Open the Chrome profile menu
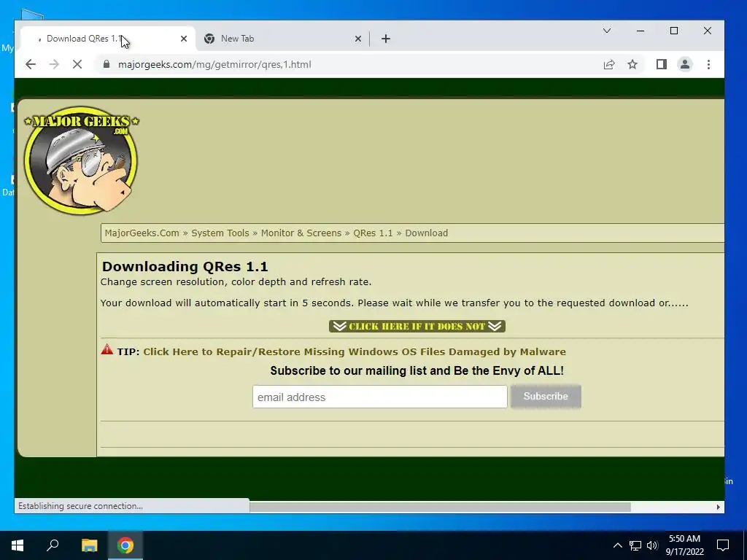The width and height of the screenshot is (747, 560). 684,64
